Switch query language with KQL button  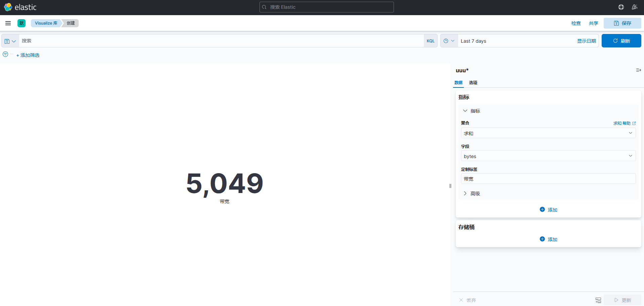pos(430,41)
